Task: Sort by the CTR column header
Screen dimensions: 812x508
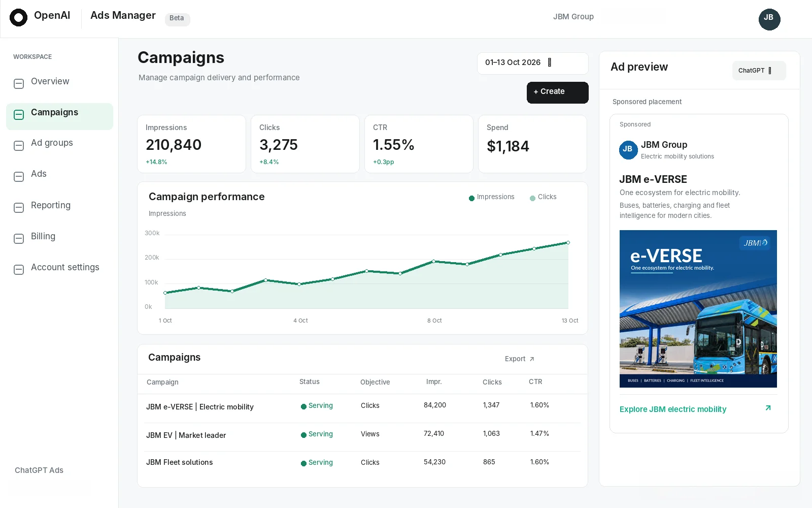Action: click(535, 382)
